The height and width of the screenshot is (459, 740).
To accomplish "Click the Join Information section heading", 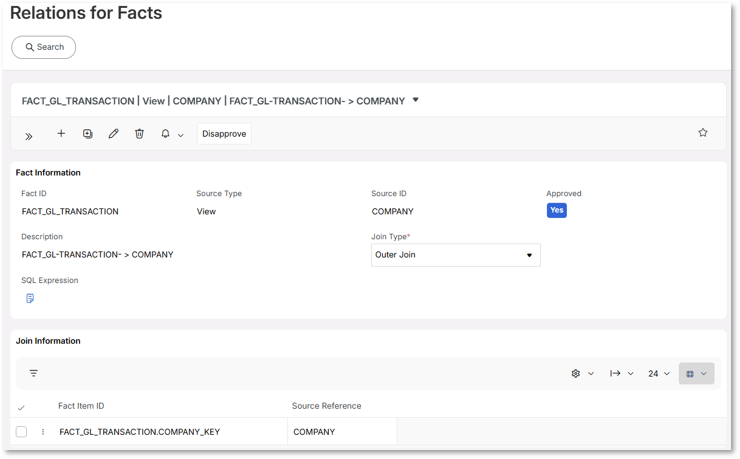I will [x=48, y=341].
